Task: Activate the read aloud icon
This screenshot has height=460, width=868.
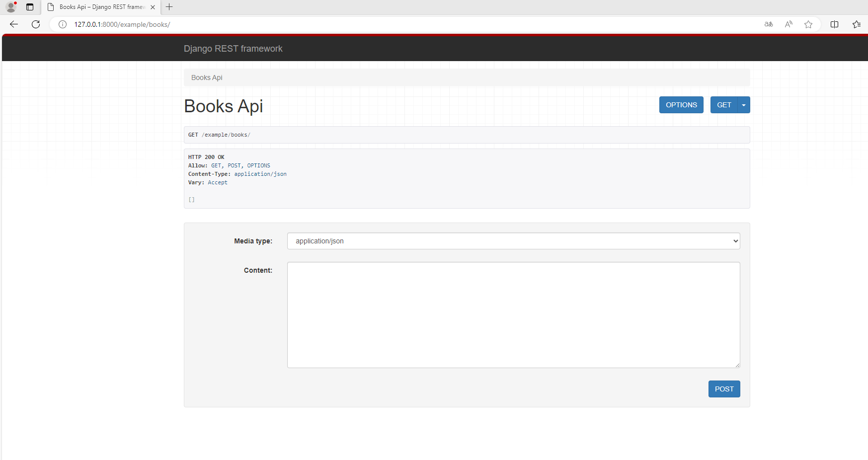Action: [x=789, y=24]
